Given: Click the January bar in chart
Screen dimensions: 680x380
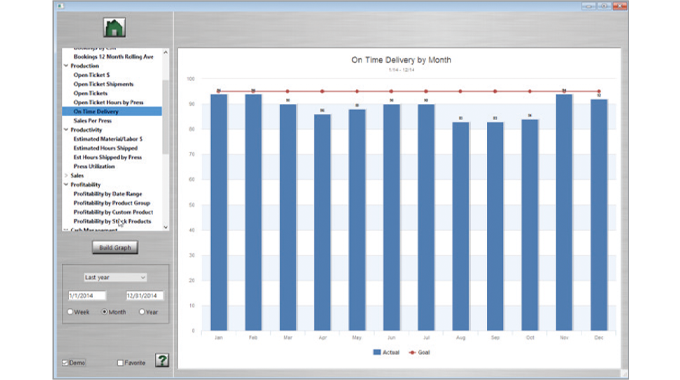Looking at the screenshot, I should pyautogui.click(x=219, y=213).
